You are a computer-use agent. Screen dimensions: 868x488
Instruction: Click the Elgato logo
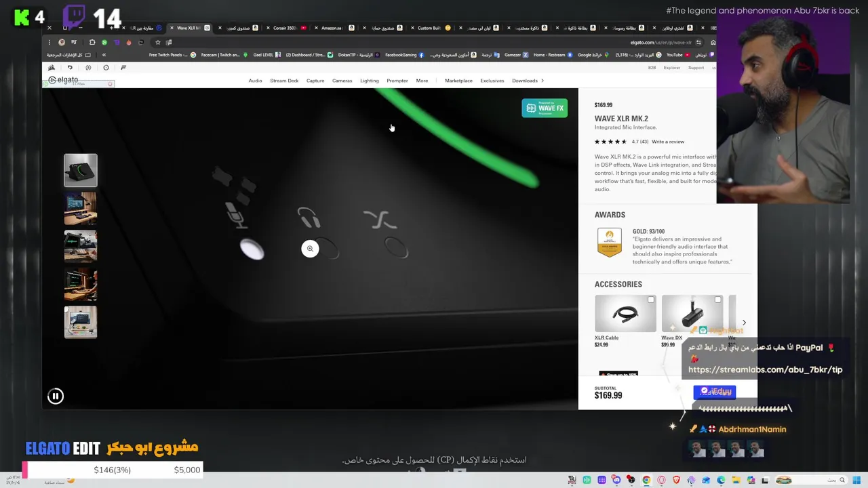[63, 80]
